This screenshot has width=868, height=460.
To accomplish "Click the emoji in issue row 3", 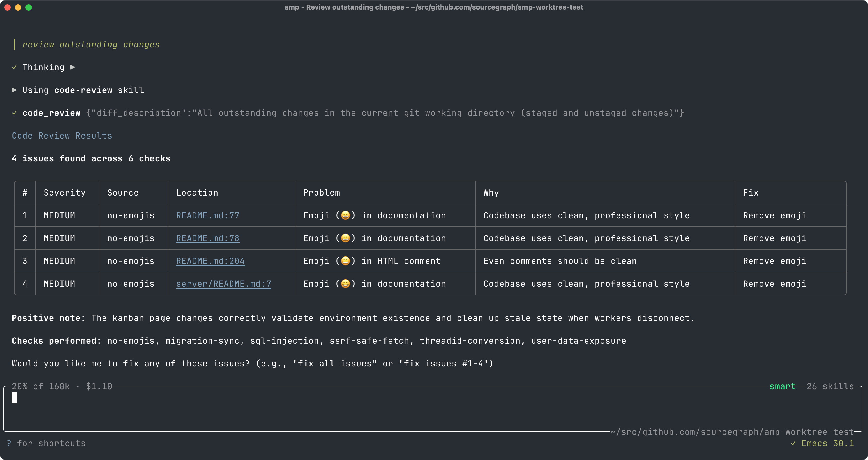I will click(346, 261).
